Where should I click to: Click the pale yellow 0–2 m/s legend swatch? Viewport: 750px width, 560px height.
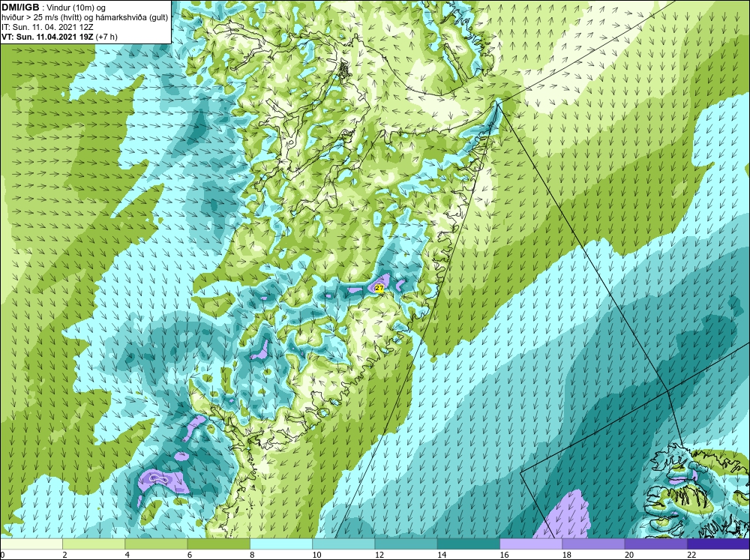(x=31, y=544)
